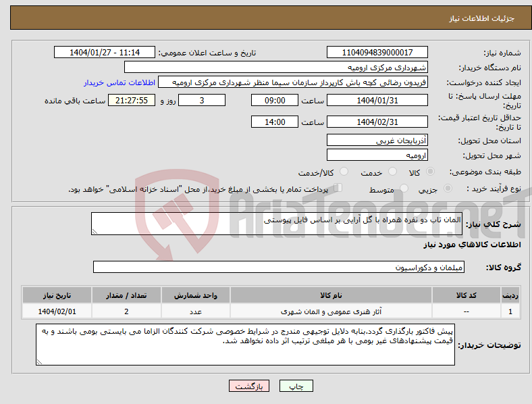Click the validity time field 14:00
This screenshot has height=404, width=532.
point(275,122)
